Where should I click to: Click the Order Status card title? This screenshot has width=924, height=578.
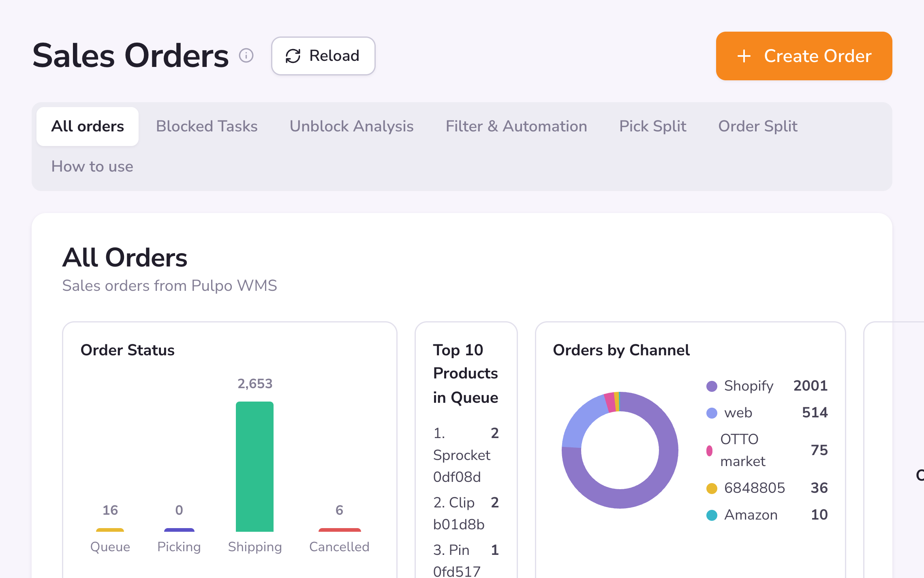(x=128, y=350)
